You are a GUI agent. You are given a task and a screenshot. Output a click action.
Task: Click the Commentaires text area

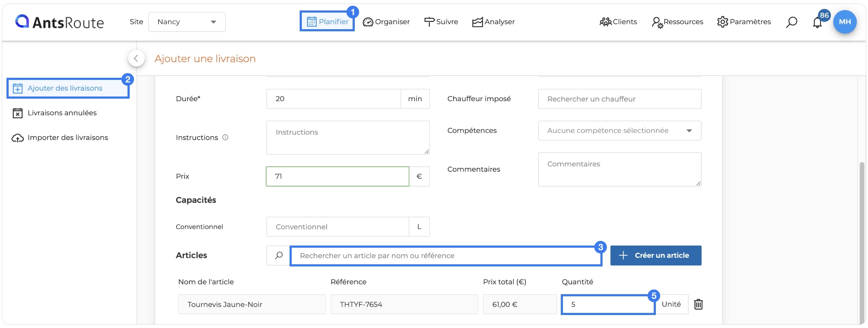coord(619,169)
